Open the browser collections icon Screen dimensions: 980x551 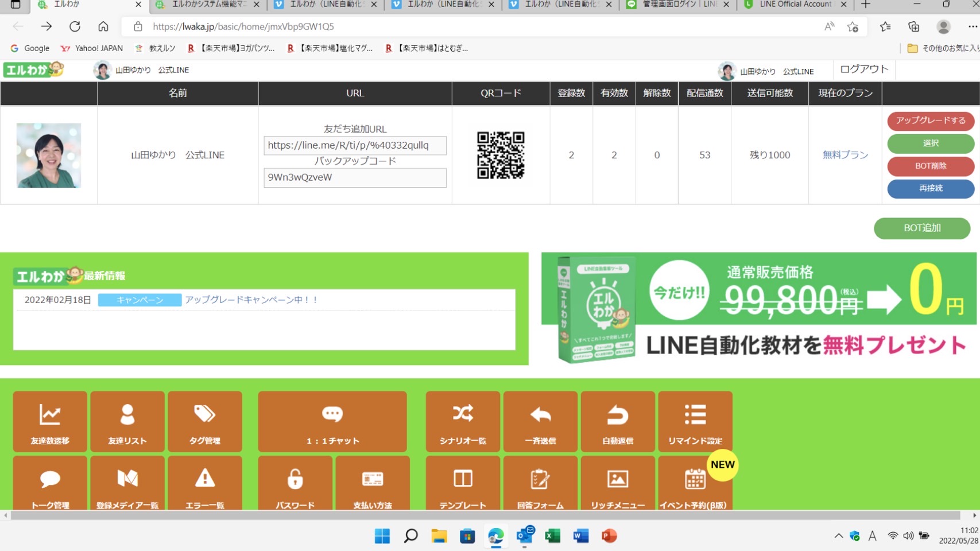click(913, 26)
